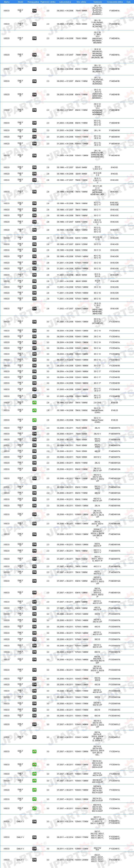Select 150kW / 205KM power cell
134x868 pixels.
[81, 860]
